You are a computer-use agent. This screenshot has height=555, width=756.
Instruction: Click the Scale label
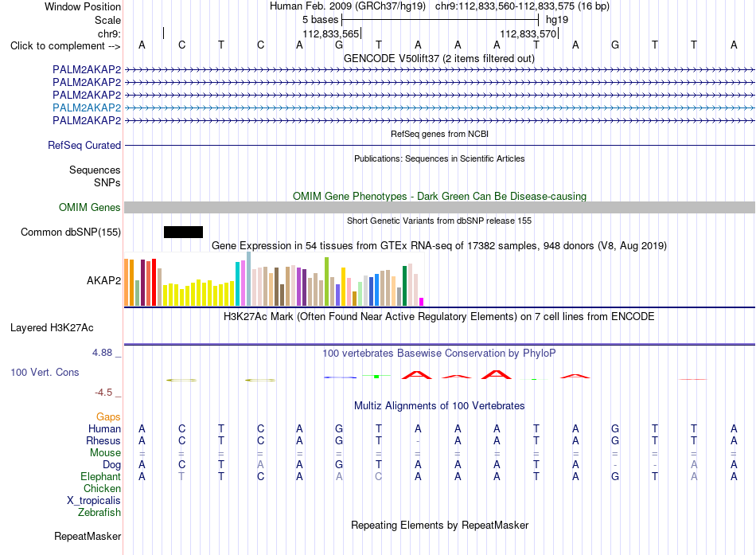(107, 20)
